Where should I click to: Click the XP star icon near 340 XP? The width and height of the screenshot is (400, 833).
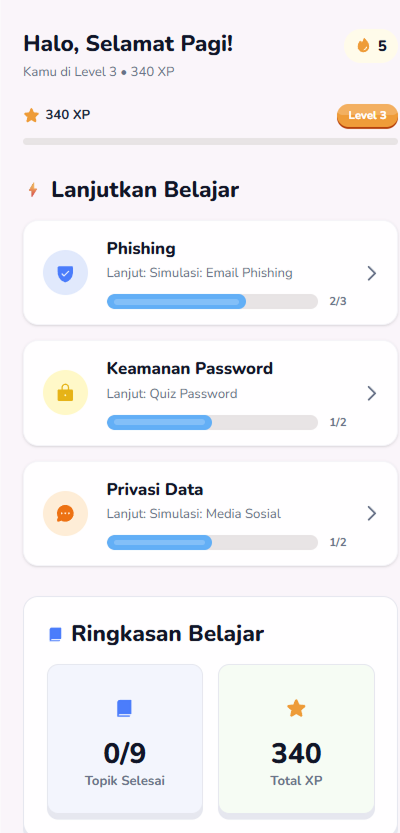[x=31, y=115]
